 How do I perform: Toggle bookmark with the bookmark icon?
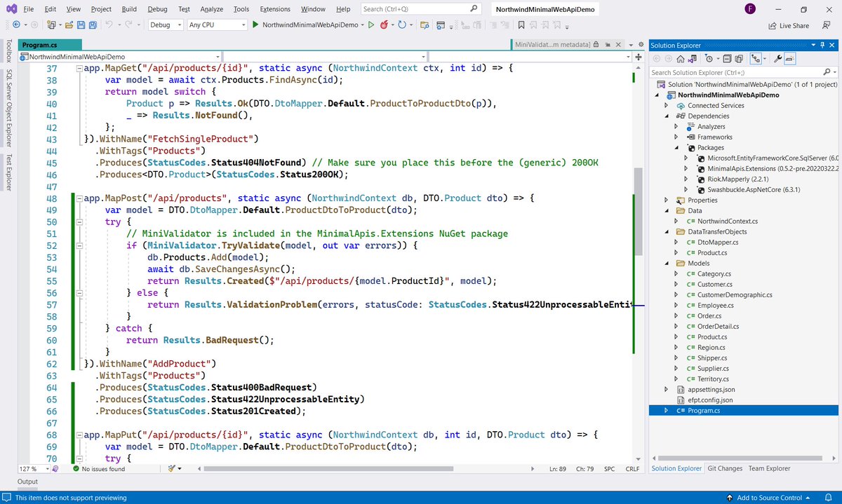[521, 25]
